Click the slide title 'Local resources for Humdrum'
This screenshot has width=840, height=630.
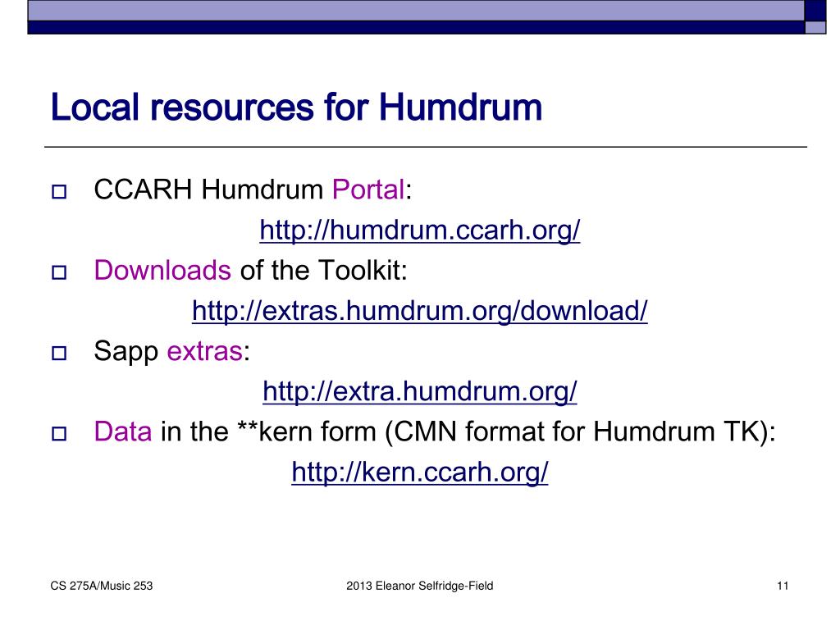(296, 107)
